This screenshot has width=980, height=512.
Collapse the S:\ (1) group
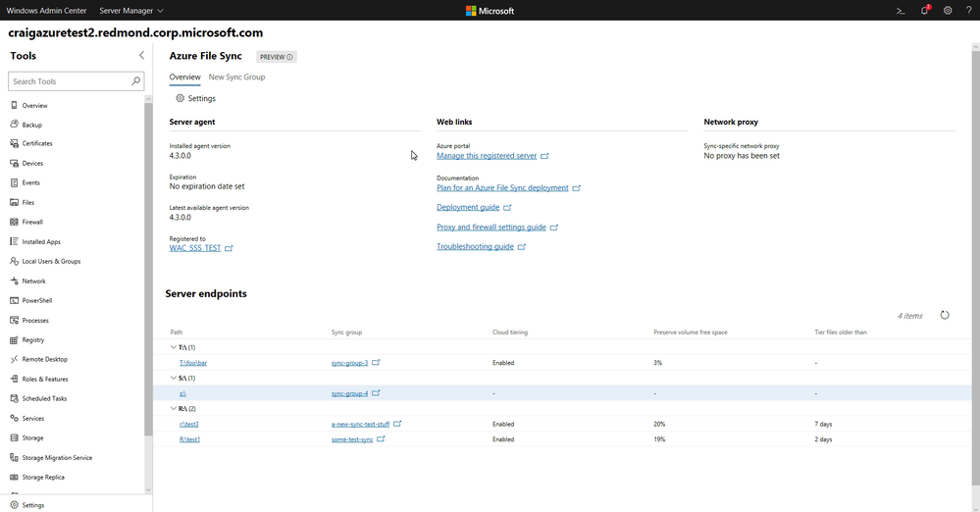(173, 379)
